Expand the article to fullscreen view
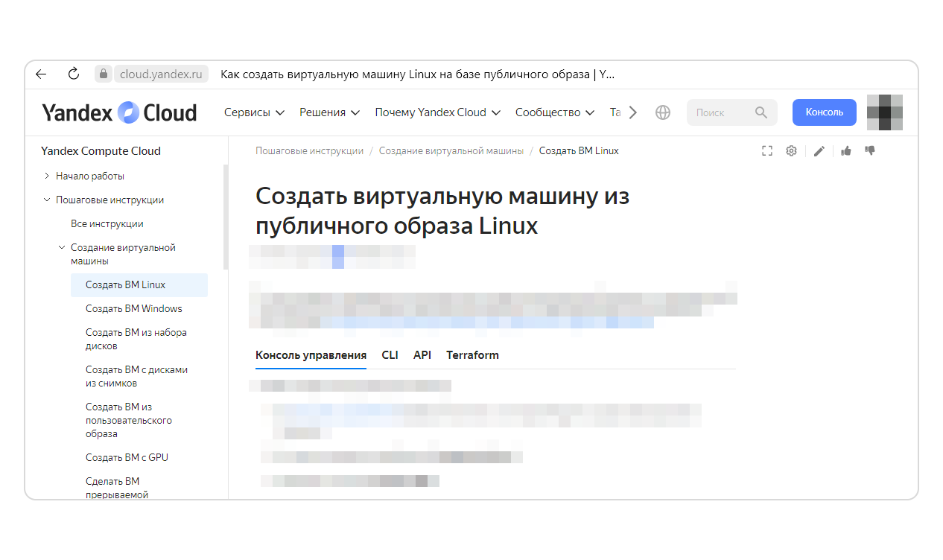The image size is (943, 560). coord(767,150)
